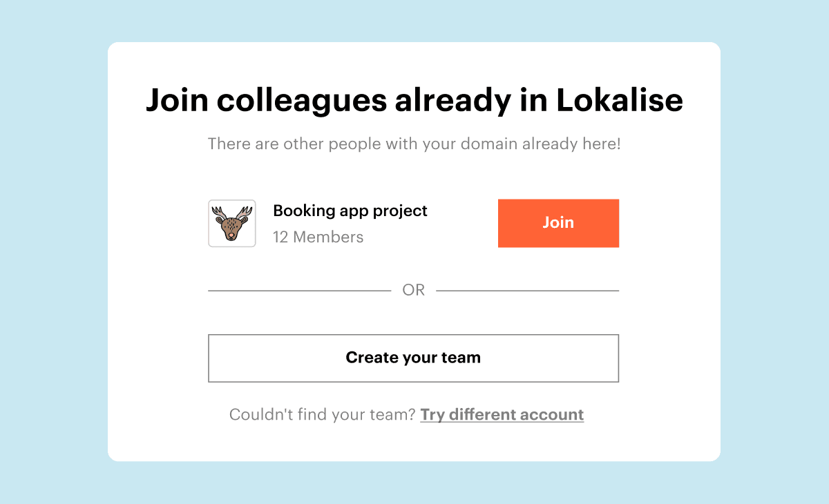Click the word "Booking" in the project name
Image resolution: width=829 pixels, height=504 pixels.
pos(303,211)
